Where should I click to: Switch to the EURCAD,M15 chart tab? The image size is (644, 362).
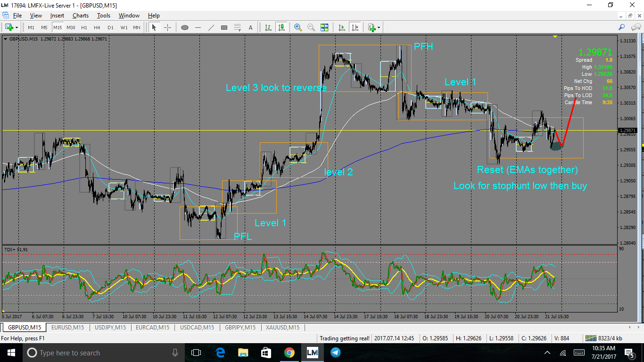point(152,327)
